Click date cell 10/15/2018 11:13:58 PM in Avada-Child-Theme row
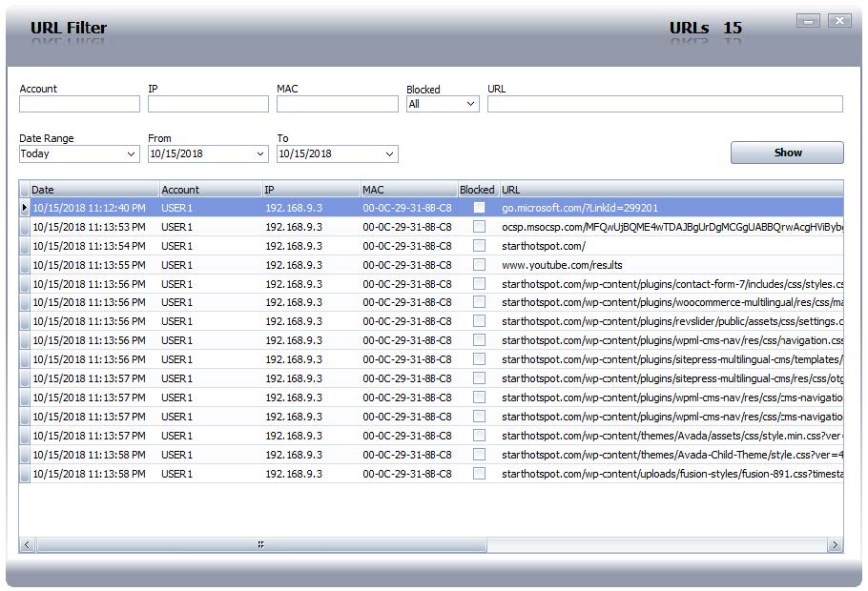Image resolution: width=868 pixels, height=591 pixels. tap(94, 455)
